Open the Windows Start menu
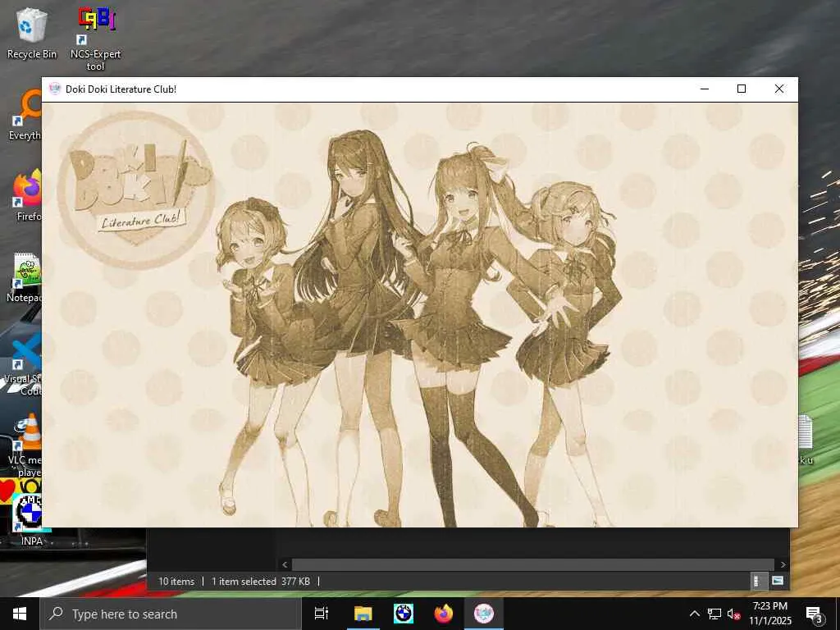Screen dimensions: 840x630 [20, 614]
